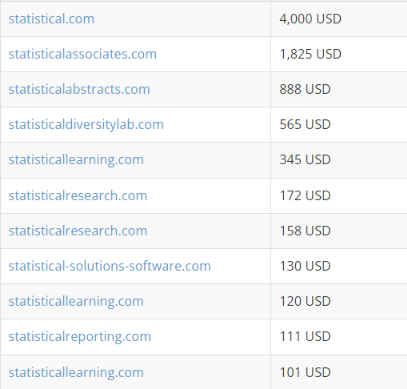Click statisticalresearch.com listed at 158 USD
Image resolution: width=407 pixels, height=389 pixels.
[78, 231]
